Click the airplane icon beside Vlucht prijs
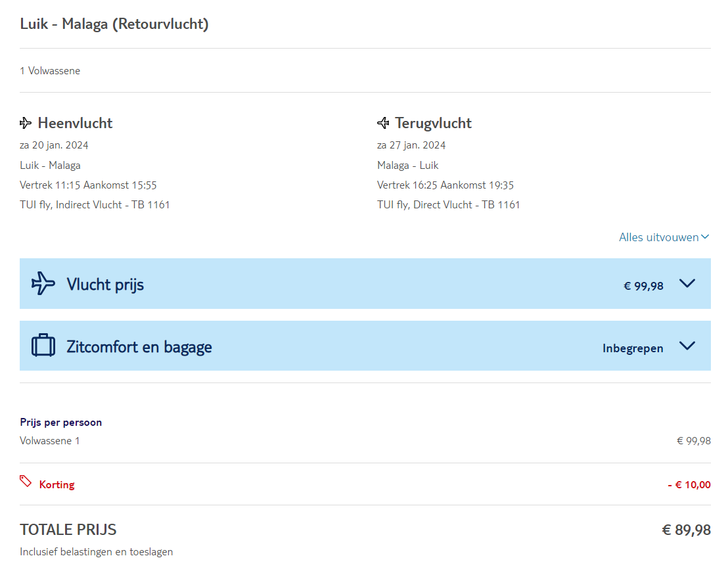This screenshot has width=728, height=577. click(x=43, y=284)
